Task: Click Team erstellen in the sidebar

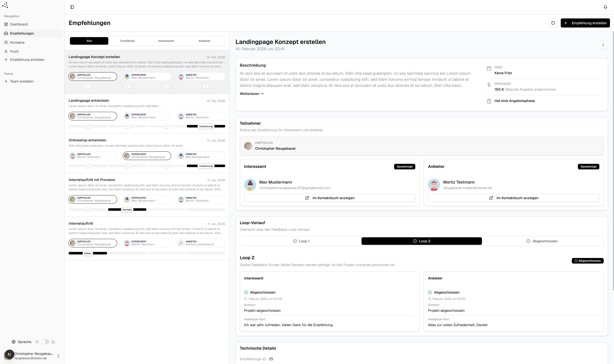Action: click(x=22, y=81)
